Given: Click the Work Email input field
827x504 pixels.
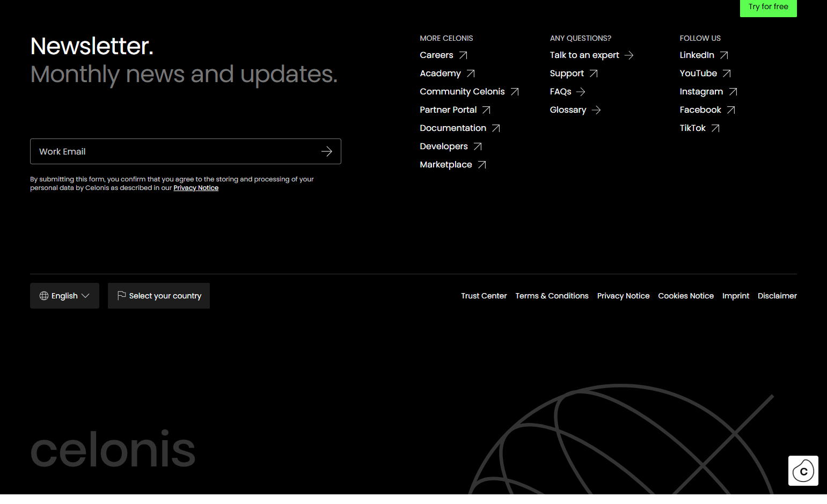Looking at the screenshot, I should point(161,151).
